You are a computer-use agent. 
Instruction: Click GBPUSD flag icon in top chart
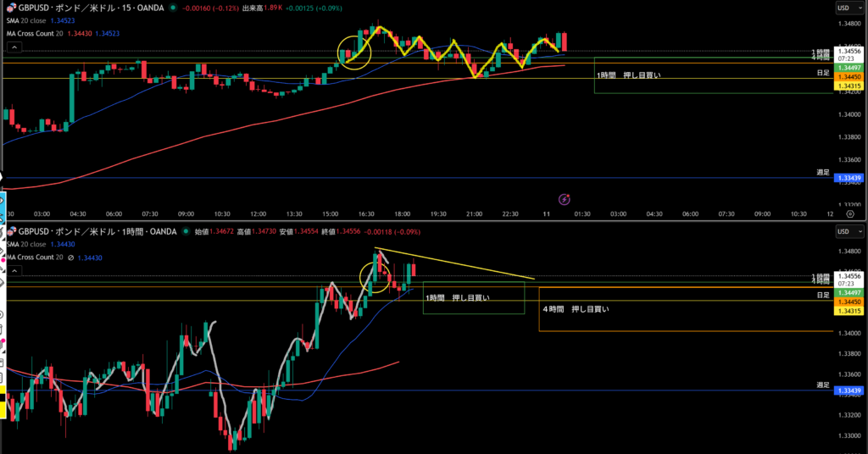tap(12, 8)
